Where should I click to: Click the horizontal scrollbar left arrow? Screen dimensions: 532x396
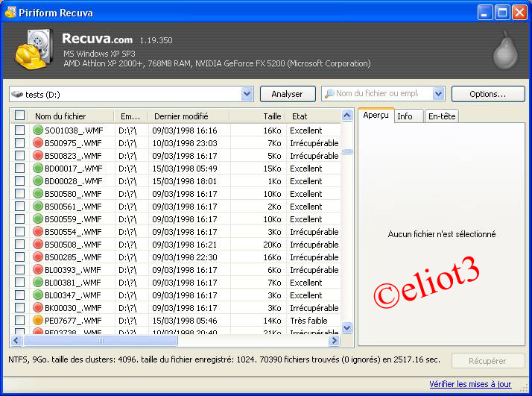pyautogui.click(x=16, y=340)
